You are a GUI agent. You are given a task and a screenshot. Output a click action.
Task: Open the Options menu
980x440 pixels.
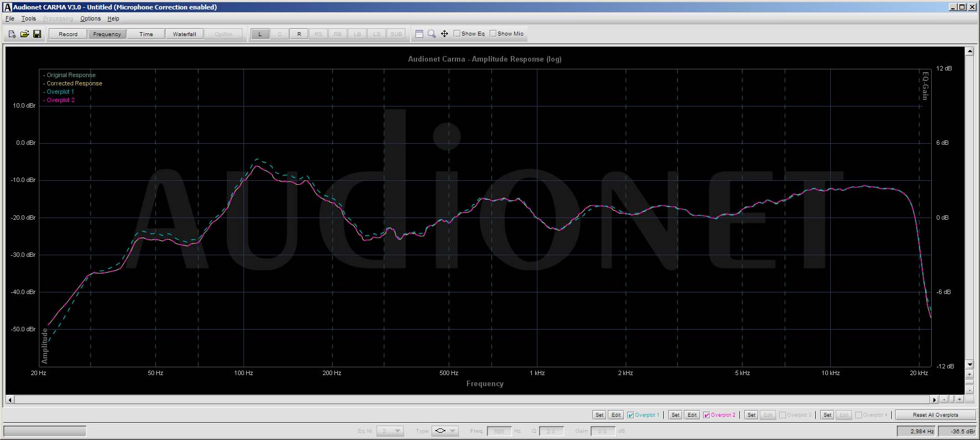point(90,18)
